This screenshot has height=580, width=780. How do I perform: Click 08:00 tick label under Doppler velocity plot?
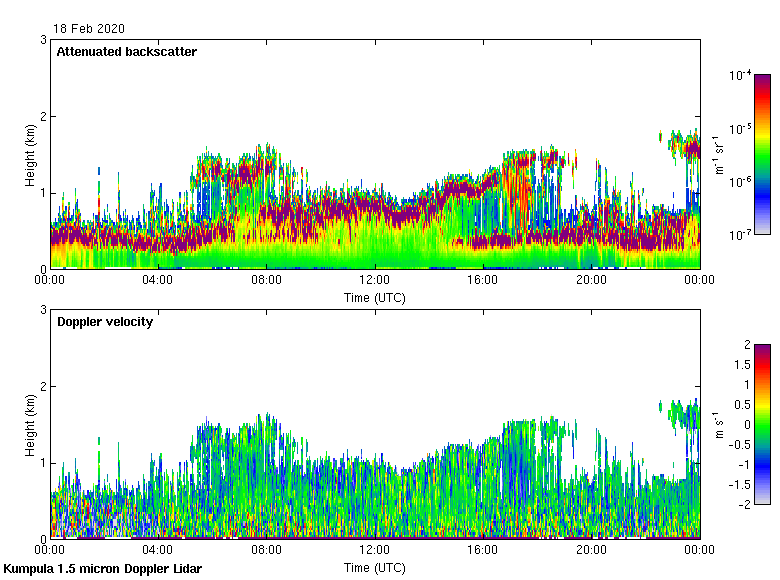pyautogui.click(x=266, y=551)
